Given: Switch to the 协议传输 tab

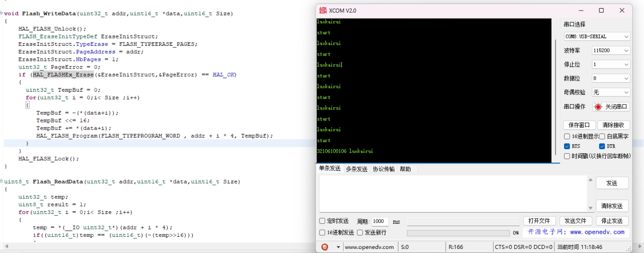Looking at the screenshot, I should [384, 169].
